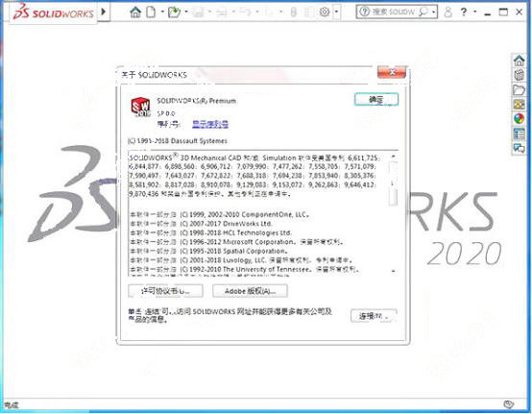Click the grayed Save icon

click(x=198, y=12)
